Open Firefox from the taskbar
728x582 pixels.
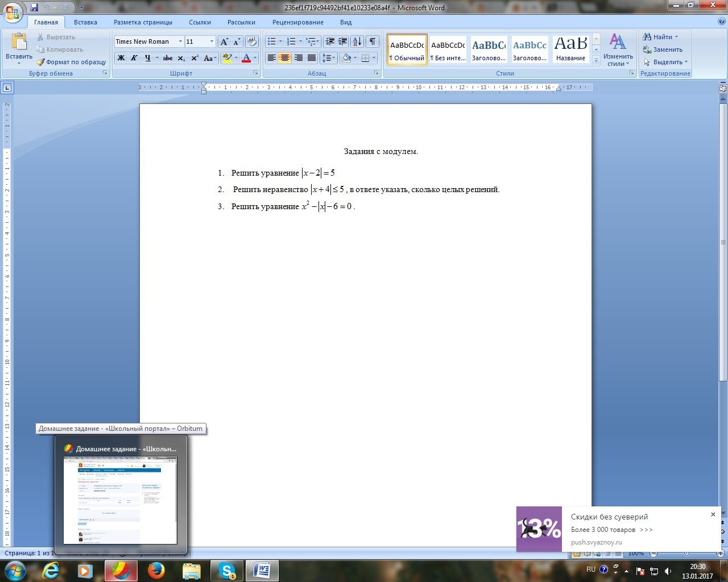pyautogui.click(x=156, y=570)
